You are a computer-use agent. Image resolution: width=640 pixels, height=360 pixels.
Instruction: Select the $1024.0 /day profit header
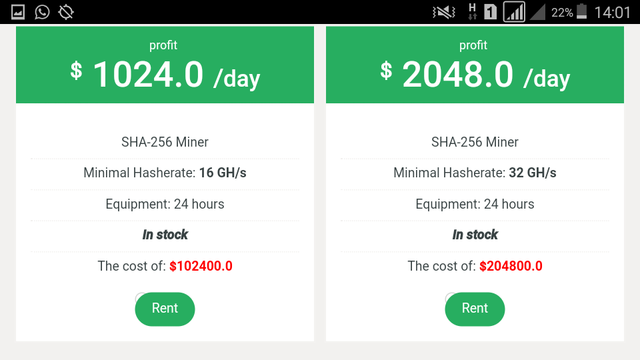pos(165,65)
